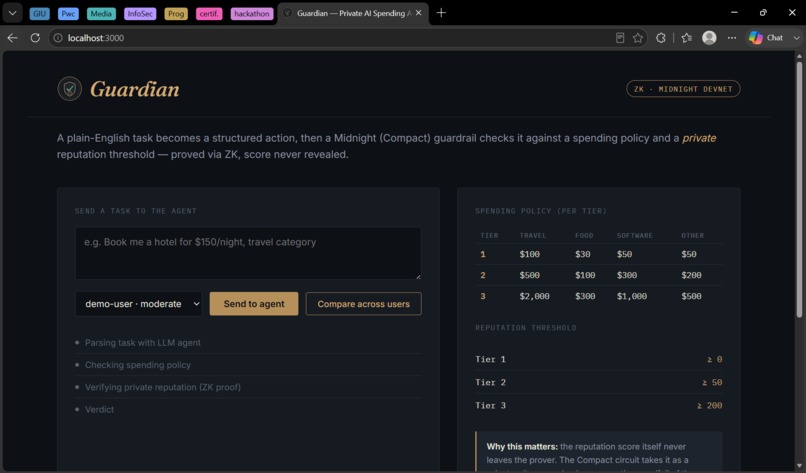
Task: Click the page vertical scrollbar thumb
Action: tap(799, 190)
